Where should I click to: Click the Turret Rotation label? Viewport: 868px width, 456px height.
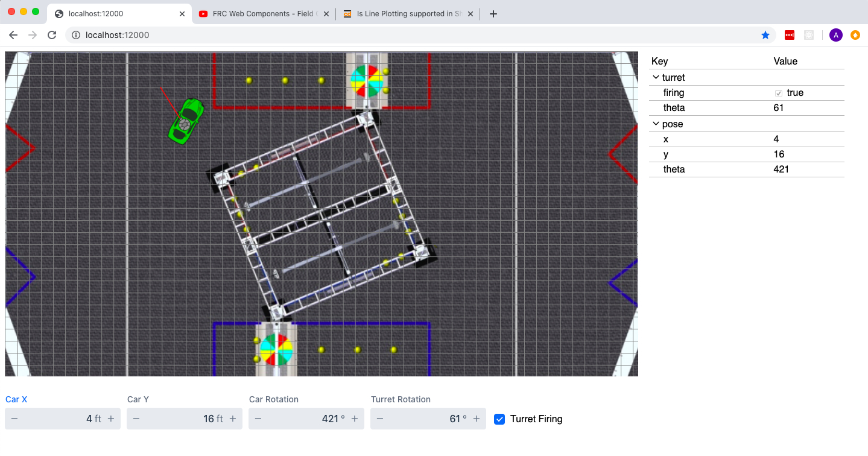401,399
